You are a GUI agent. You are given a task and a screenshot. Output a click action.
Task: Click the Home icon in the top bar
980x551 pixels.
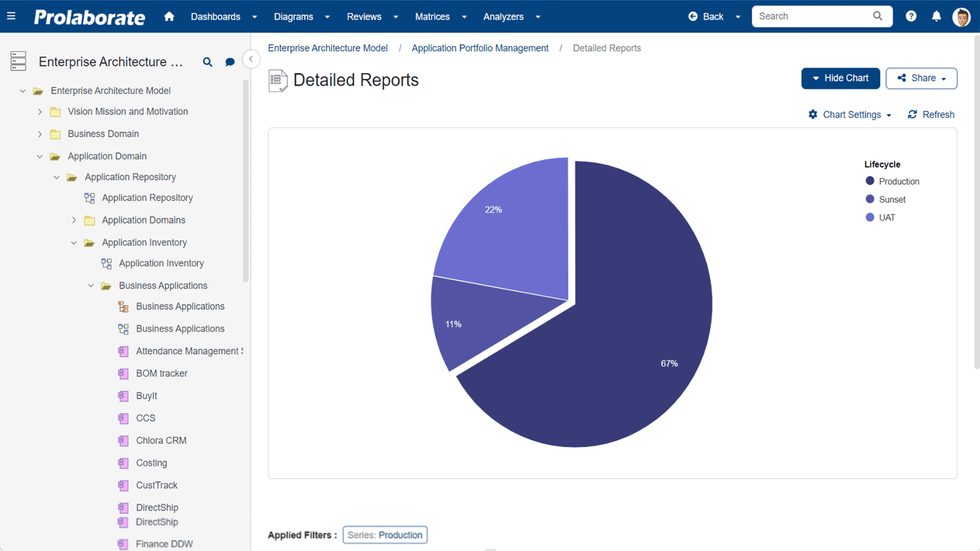pyautogui.click(x=169, y=16)
